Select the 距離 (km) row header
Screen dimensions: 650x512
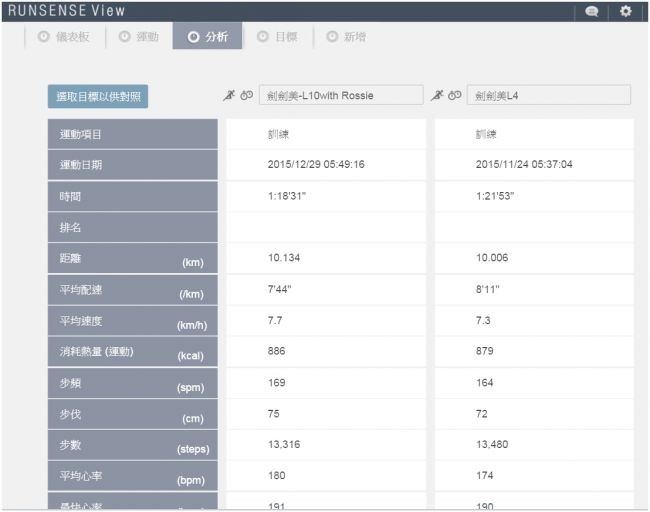[133, 258]
